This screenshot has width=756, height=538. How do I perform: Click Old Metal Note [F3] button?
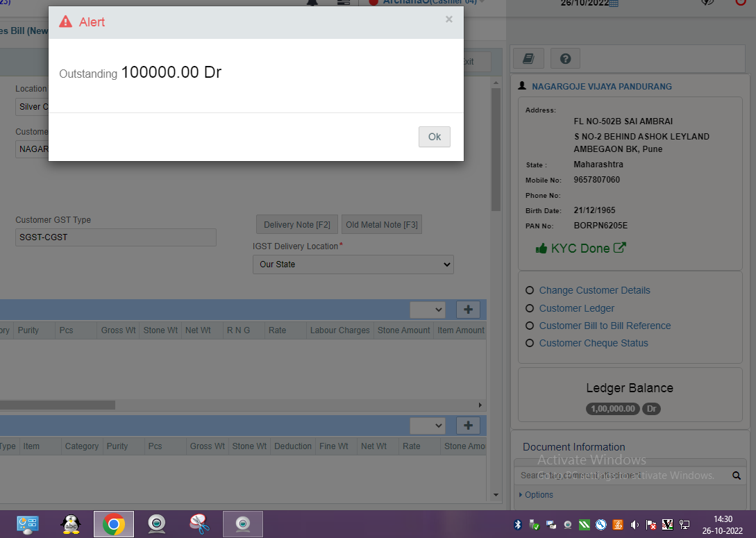point(381,225)
